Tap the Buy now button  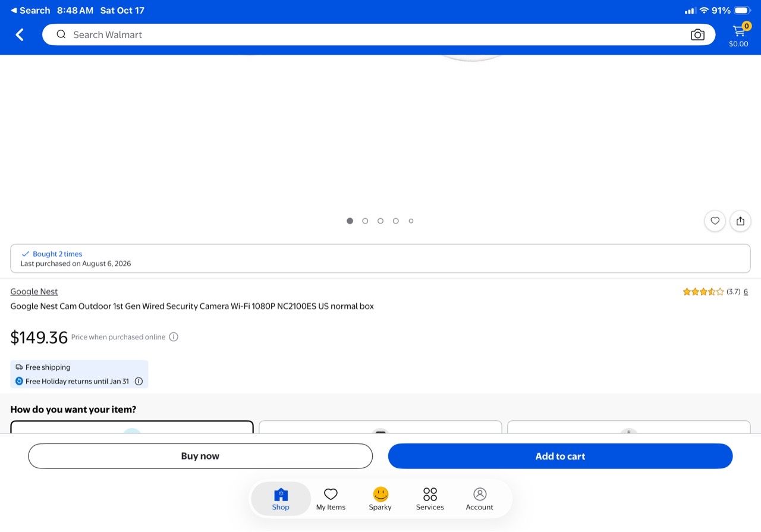[200, 456]
